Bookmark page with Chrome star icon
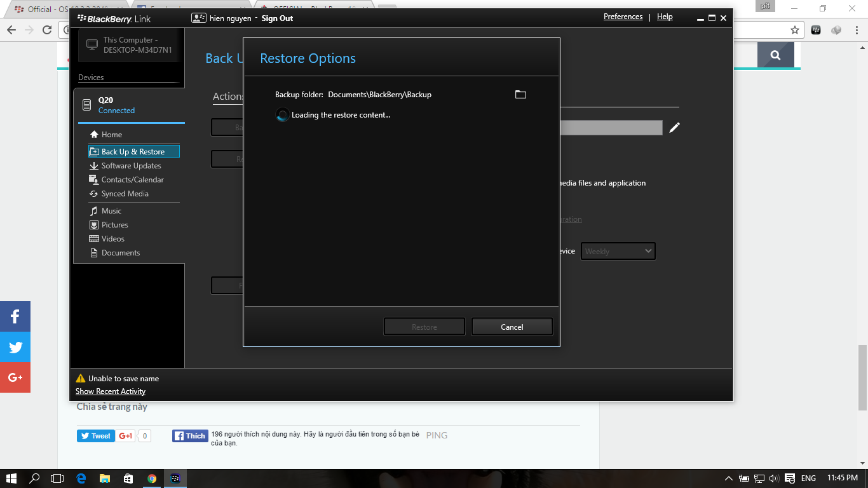This screenshot has width=868, height=488. [794, 30]
